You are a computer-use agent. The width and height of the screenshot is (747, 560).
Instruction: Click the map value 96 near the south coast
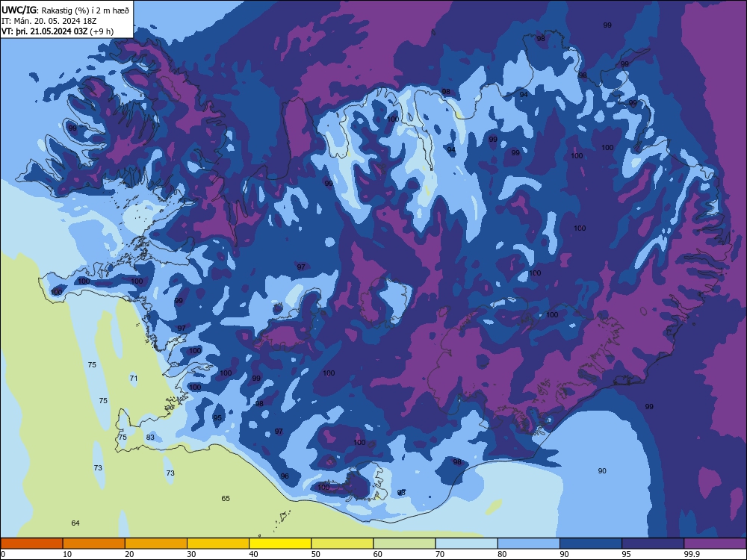285,476
